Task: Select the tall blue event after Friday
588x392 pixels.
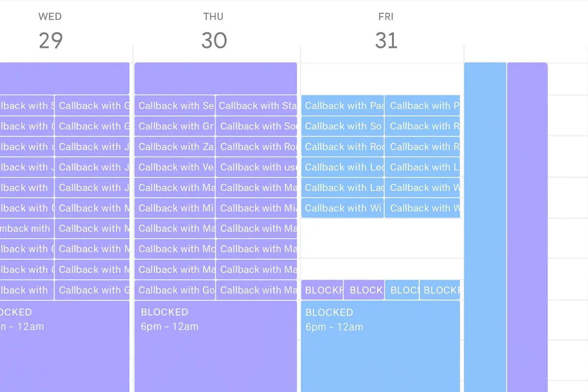Action: pyautogui.click(x=485, y=227)
